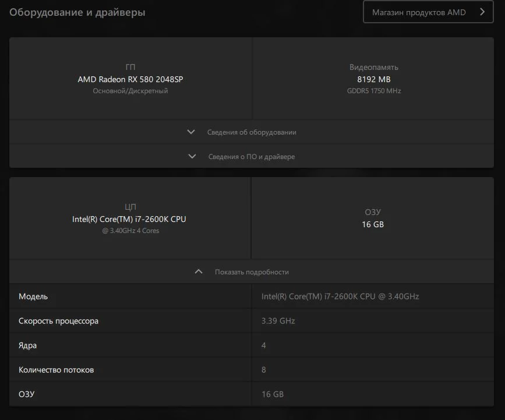Image resolution: width=505 pixels, height=420 pixels.
Task: Click the up chevron beside Показать подробности
Action: (x=199, y=271)
